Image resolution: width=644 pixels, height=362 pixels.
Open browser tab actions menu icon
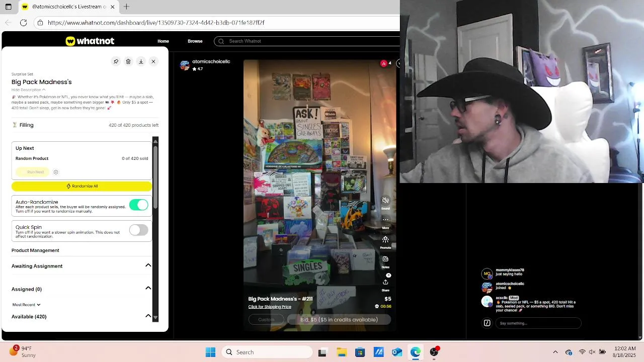[x=9, y=7]
